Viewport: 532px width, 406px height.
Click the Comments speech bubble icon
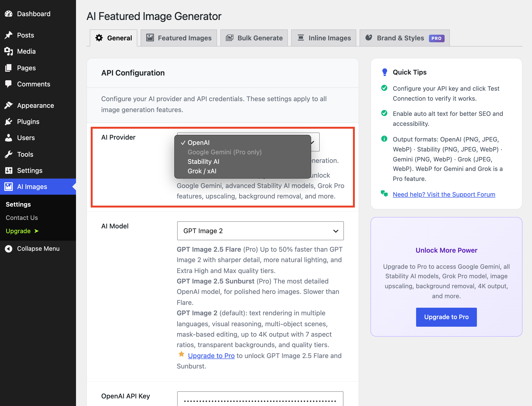[9, 84]
